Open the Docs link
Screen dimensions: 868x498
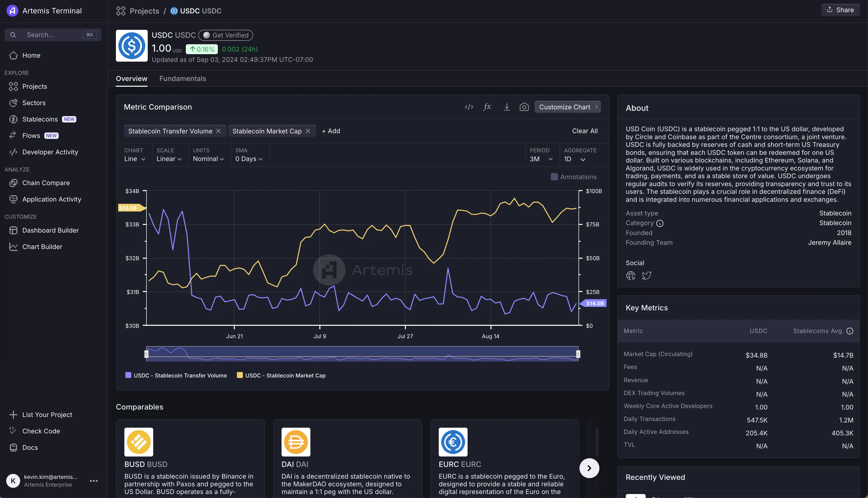click(30, 448)
